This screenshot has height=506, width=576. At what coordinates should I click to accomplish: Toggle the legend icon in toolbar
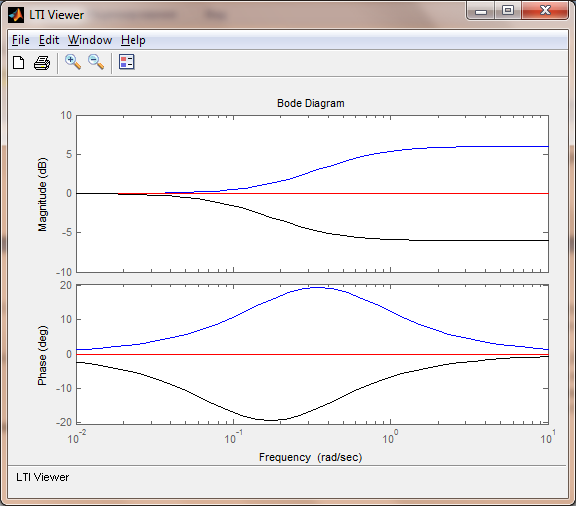coord(127,62)
